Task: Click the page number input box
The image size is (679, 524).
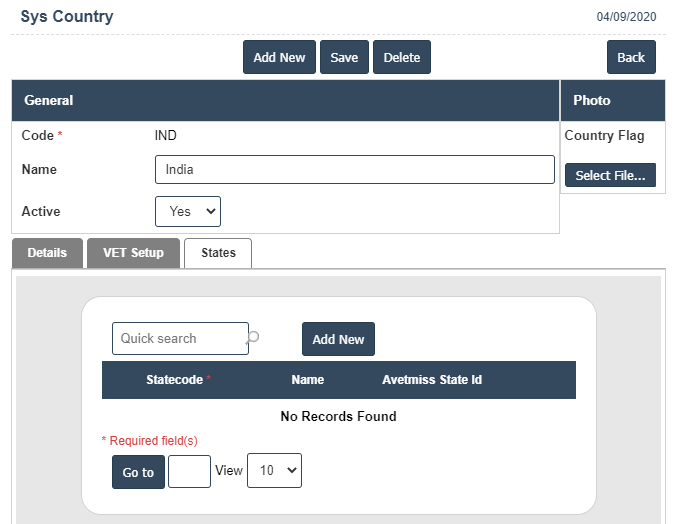Action: (x=189, y=471)
